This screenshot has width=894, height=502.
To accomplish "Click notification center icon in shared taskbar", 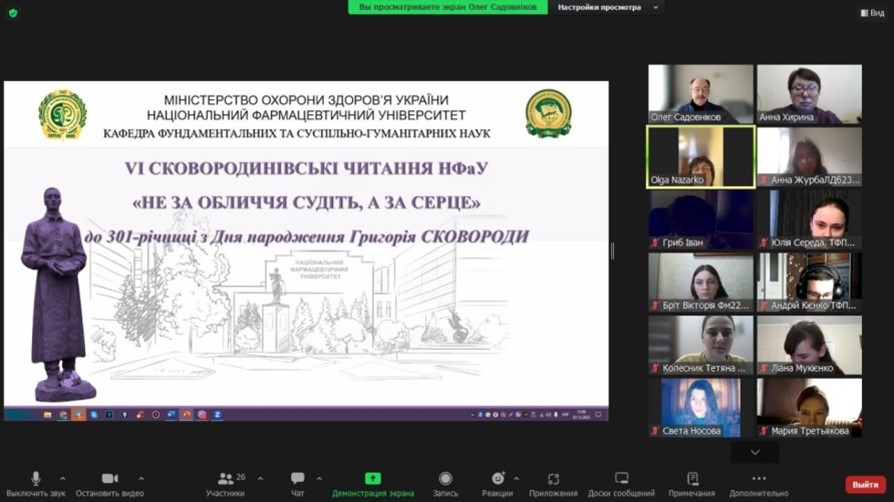I will coord(598,415).
